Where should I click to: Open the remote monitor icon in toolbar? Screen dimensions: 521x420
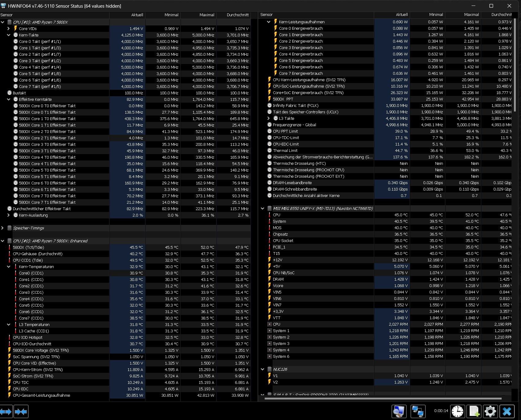tap(399, 411)
